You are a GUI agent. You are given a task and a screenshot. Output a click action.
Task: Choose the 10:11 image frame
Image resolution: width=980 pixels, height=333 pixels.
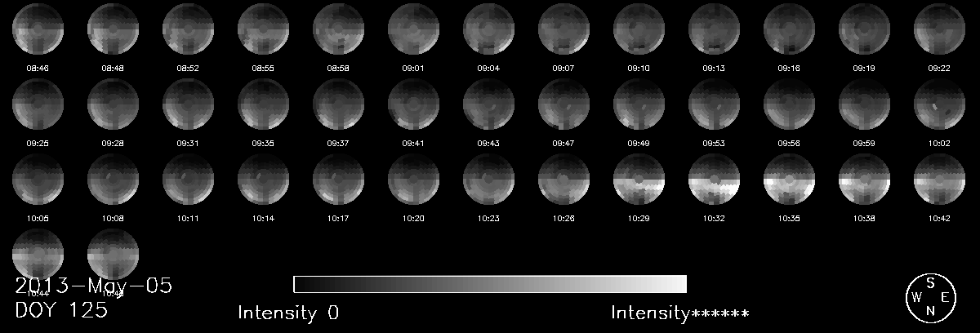189,180
